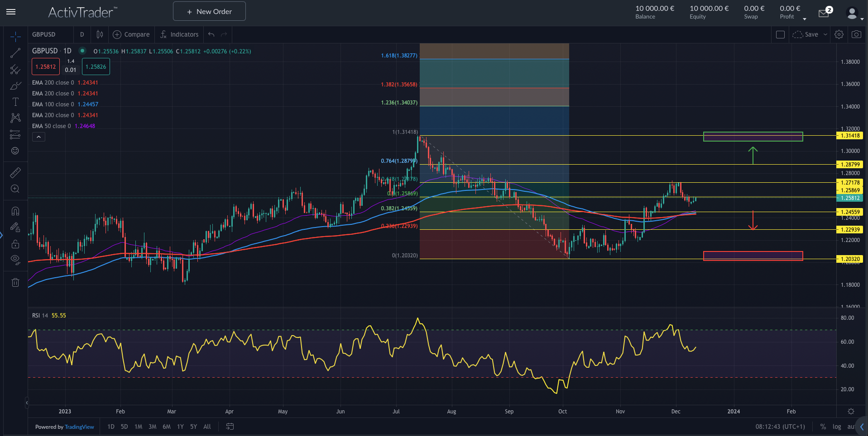
Task: Open the Profit dropdown arrow
Action: point(804,19)
